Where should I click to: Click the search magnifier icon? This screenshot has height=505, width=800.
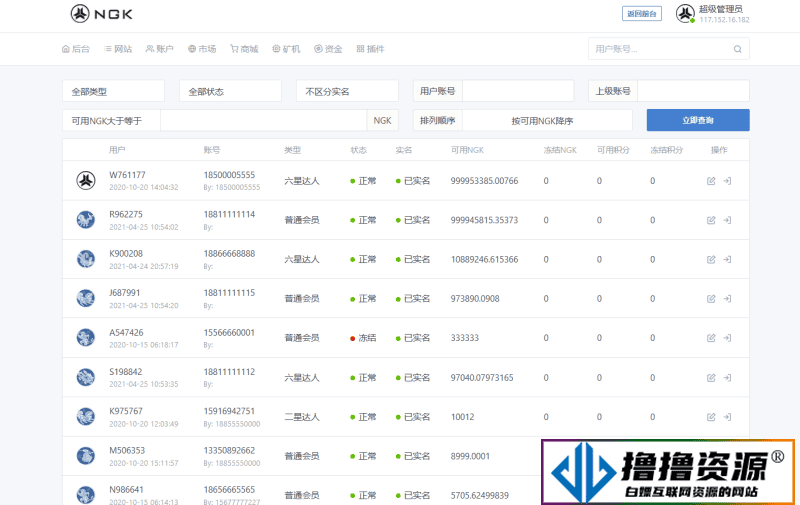click(738, 49)
